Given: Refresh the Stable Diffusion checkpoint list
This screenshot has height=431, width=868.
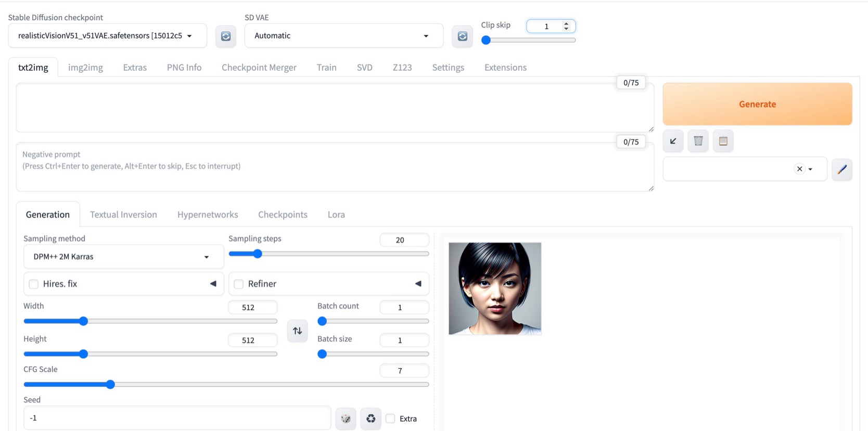Looking at the screenshot, I should [226, 36].
